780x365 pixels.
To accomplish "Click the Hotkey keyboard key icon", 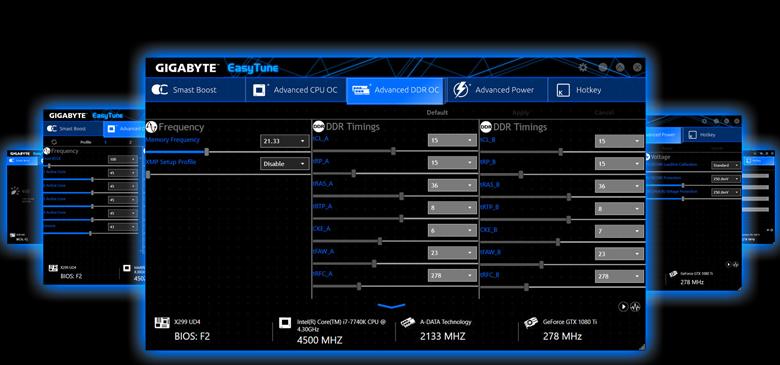I will 563,91.
